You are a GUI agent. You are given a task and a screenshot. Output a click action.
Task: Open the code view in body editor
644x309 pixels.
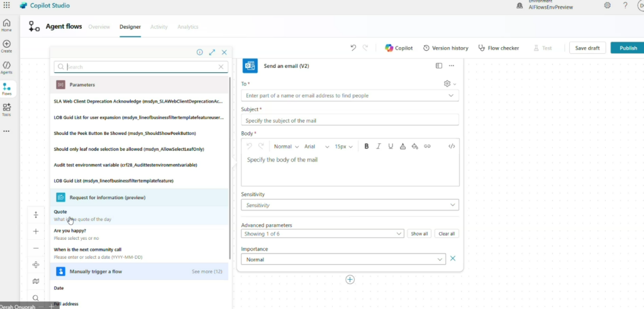[x=451, y=146]
